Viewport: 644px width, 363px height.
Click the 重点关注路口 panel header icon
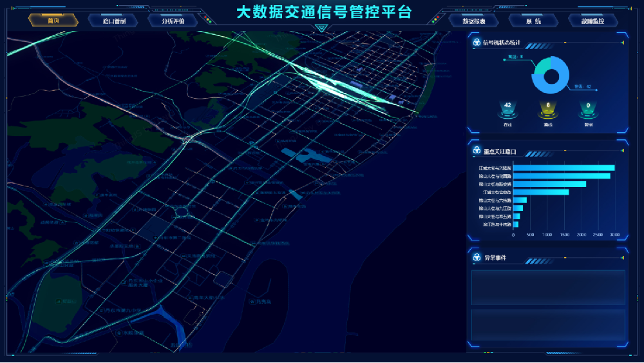click(476, 151)
